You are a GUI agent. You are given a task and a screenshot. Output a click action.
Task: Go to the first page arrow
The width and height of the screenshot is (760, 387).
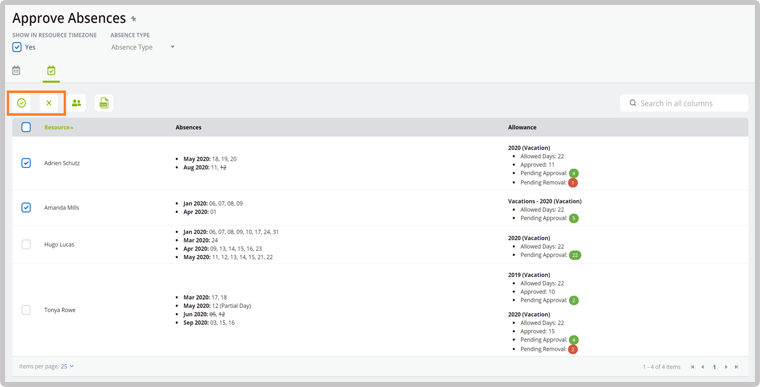(692, 367)
